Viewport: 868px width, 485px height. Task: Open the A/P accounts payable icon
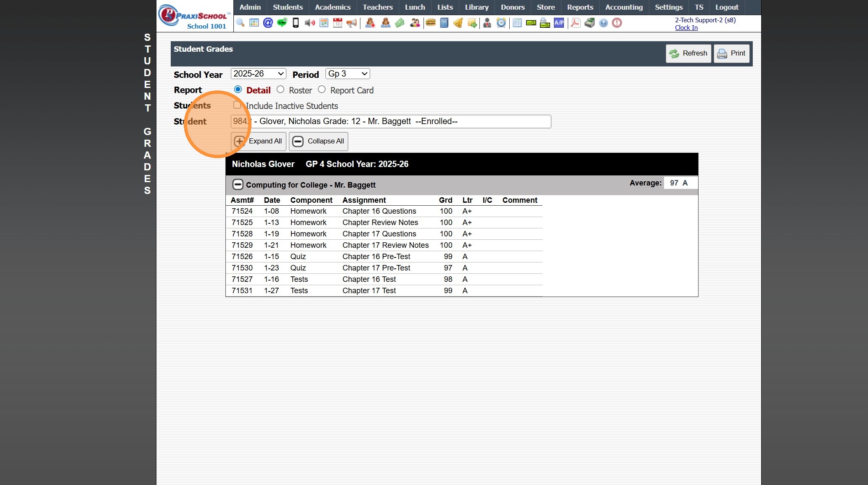pos(559,23)
